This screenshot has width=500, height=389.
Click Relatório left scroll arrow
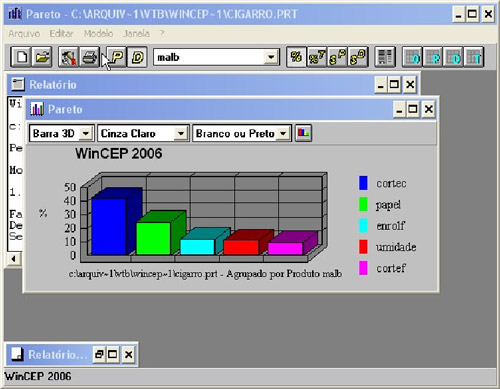click(14, 259)
